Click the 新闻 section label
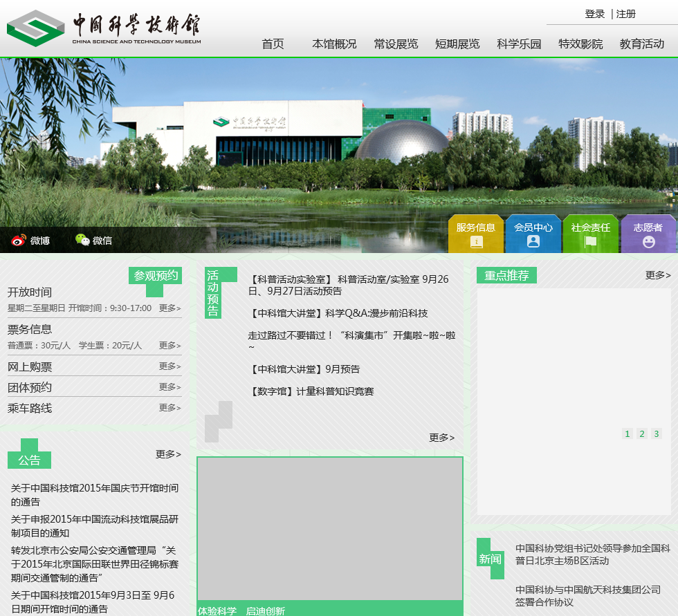 coord(490,559)
